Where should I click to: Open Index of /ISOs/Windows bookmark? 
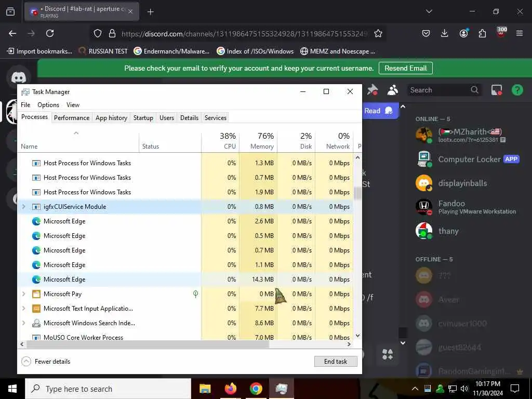255,51
